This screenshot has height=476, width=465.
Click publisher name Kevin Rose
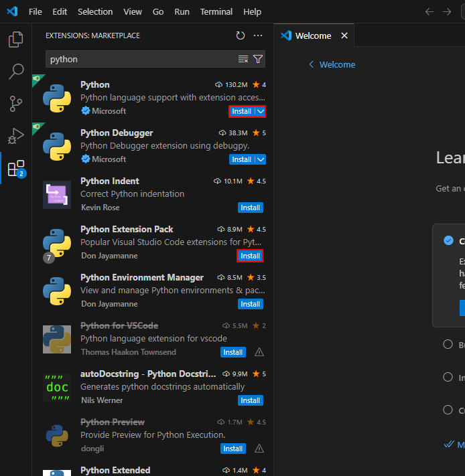(x=101, y=208)
